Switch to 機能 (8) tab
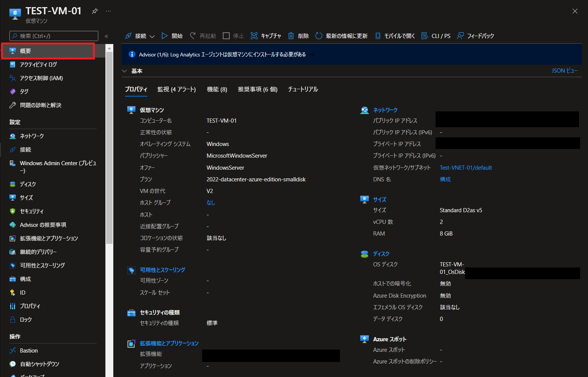 click(217, 89)
